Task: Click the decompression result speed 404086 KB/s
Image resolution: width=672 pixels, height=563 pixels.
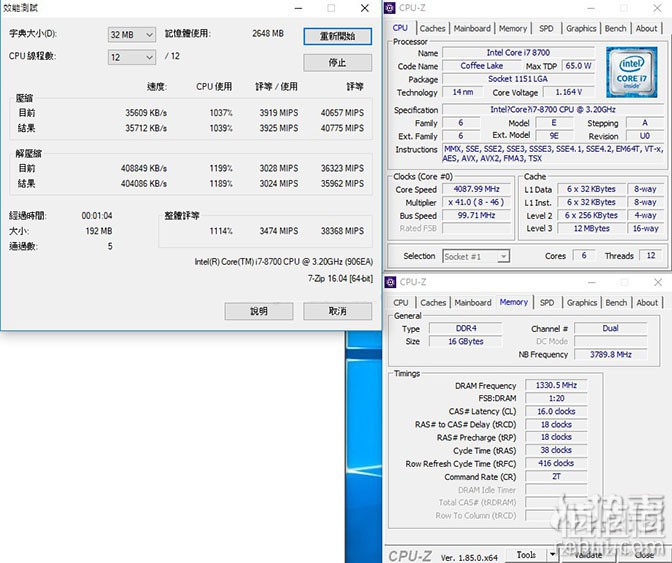Action: click(x=144, y=184)
